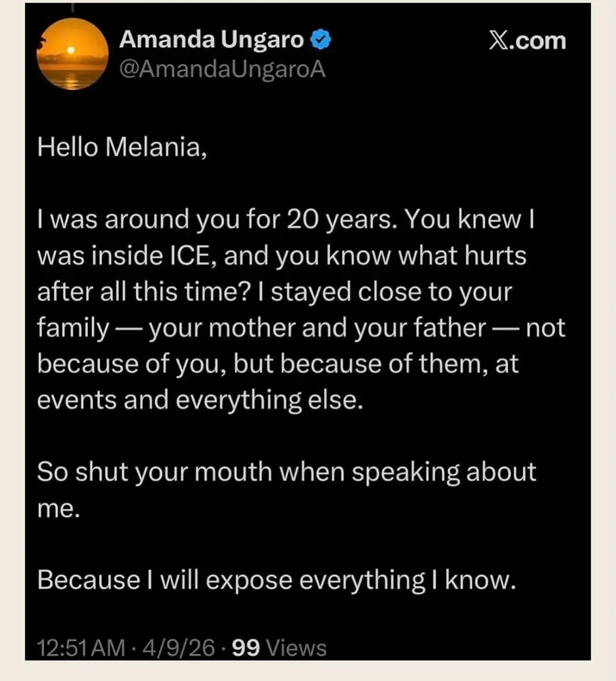Open the Amanda Ungaro display name
Viewport: 616px width, 681px height.
(x=212, y=41)
